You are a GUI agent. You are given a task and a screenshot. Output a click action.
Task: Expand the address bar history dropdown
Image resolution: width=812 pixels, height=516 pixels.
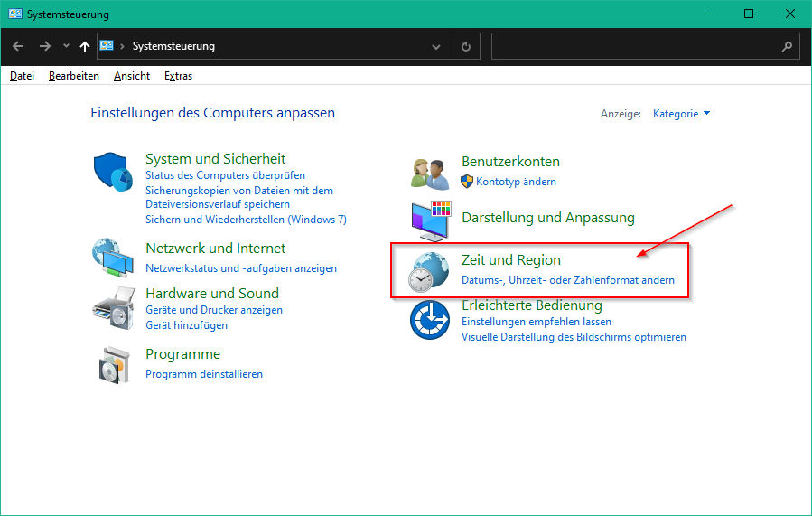(x=436, y=47)
